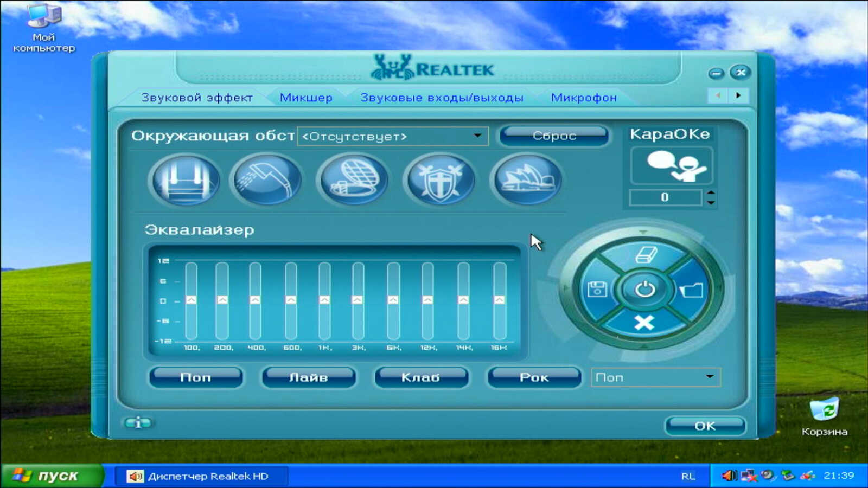The height and width of the screenshot is (488, 868).
Task: Increase KaraOKe key value
Action: pos(711,192)
